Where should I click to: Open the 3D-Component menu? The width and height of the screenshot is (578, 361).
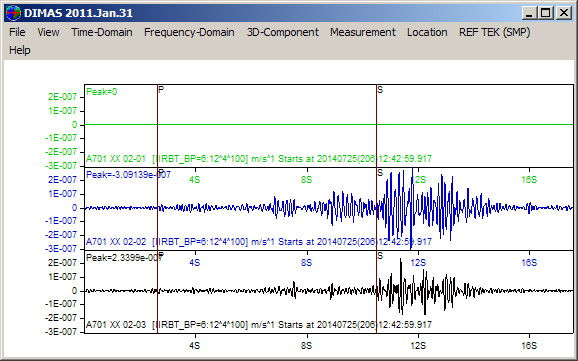282,32
